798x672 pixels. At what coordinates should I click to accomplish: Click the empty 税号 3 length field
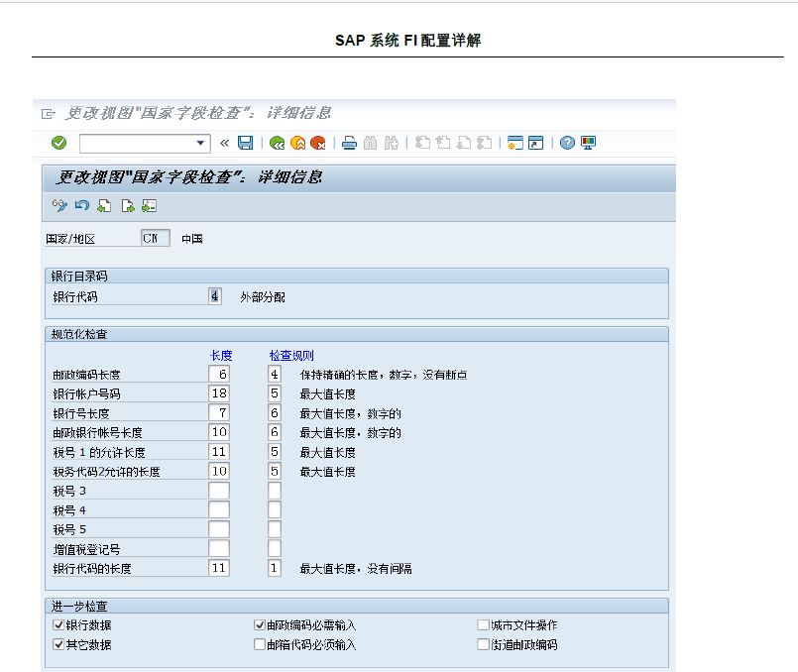click(x=219, y=491)
